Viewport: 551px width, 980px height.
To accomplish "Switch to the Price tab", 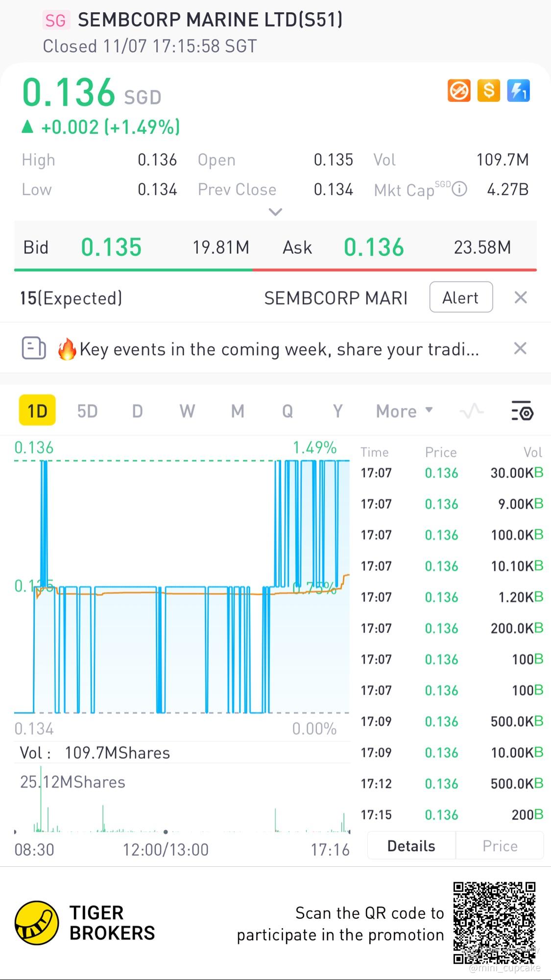I will click(x=500, y=846).
